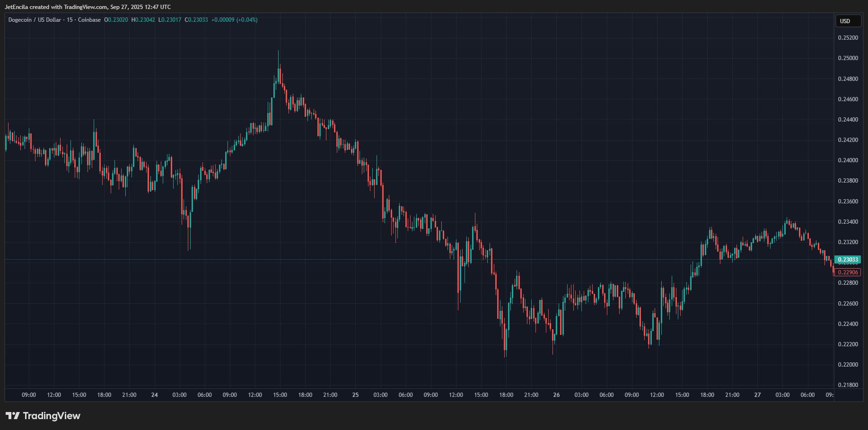
Task: Select the date marker 26 on the time axis
Action: 556,395
